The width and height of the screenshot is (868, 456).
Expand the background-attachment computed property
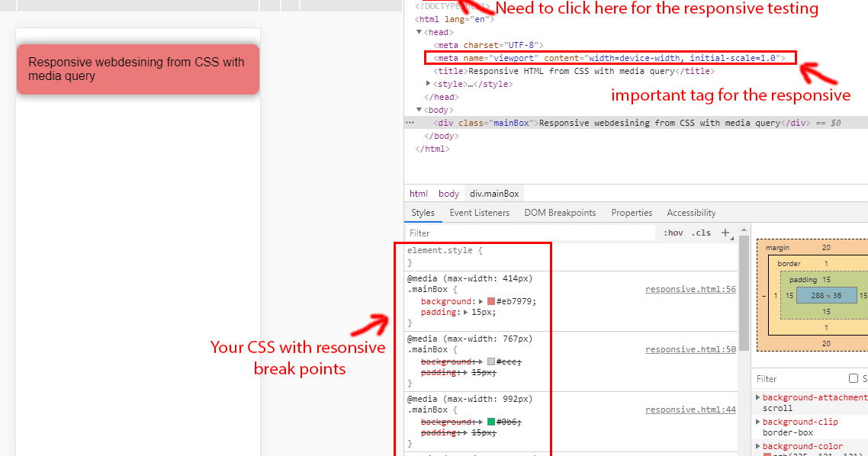pos(757,397)
